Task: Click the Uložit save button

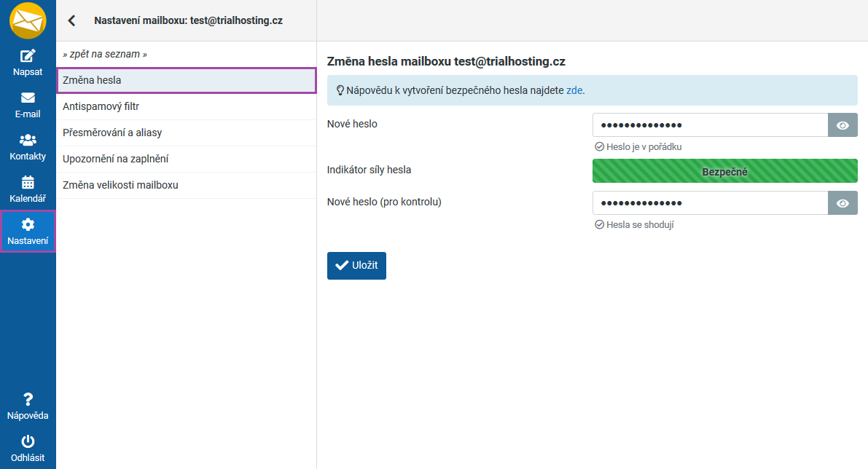Action: pos(356,266)
